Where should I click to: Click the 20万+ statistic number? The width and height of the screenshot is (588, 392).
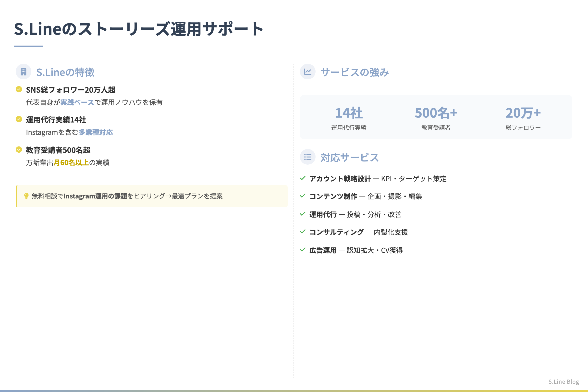[x=523, y=113]
